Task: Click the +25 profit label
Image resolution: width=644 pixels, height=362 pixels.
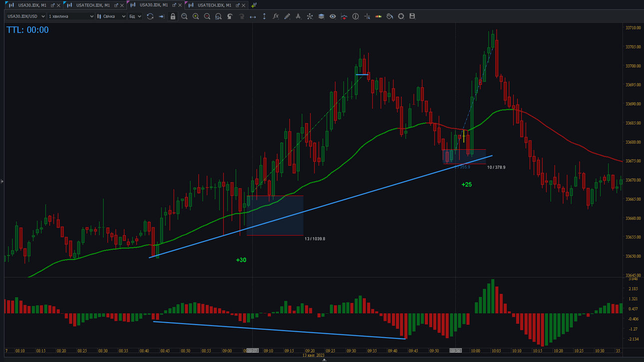Action: click(466, 185)
